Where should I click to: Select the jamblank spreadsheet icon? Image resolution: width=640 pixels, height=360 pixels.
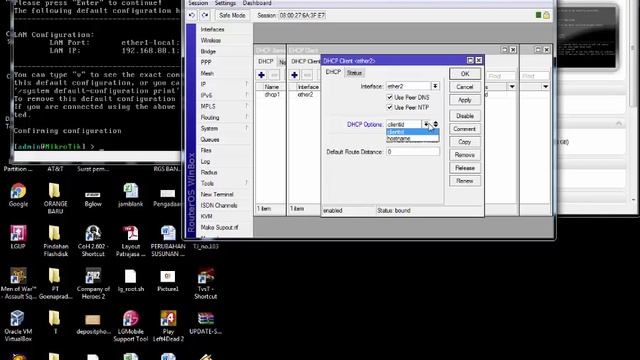(131, 191)
